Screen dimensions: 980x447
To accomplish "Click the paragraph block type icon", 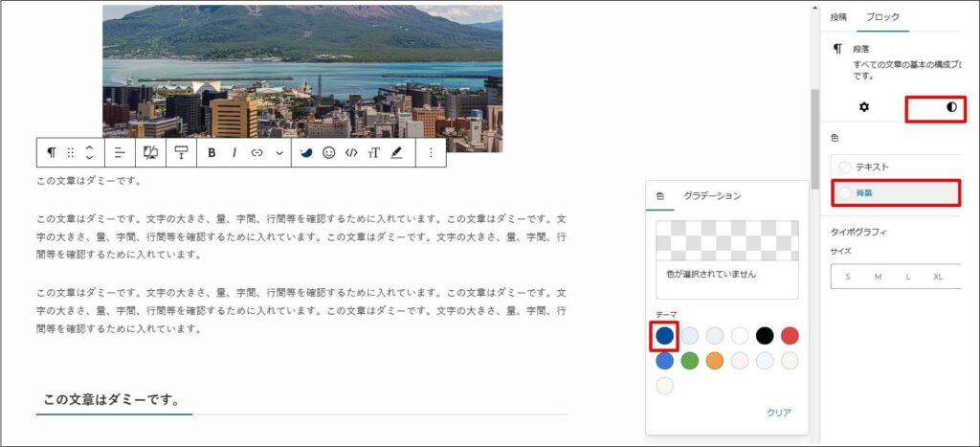I will (52, 152).
